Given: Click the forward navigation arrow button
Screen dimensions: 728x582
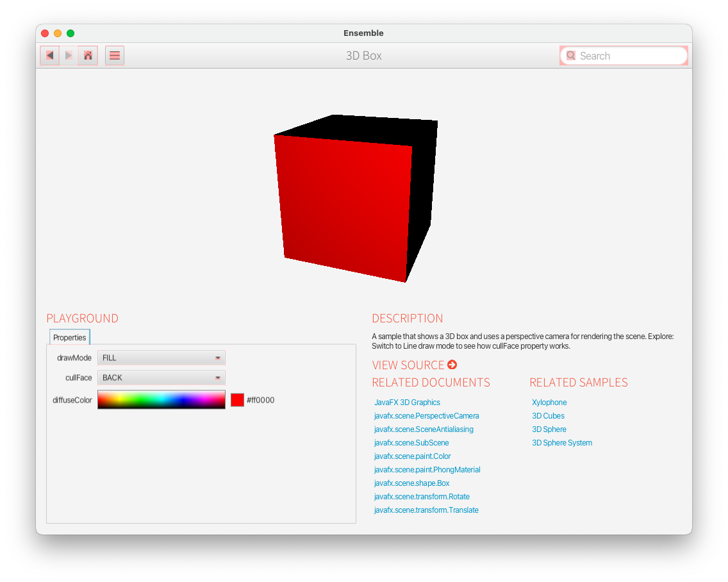Looking at the screenshot, I should tap(69, 56).
